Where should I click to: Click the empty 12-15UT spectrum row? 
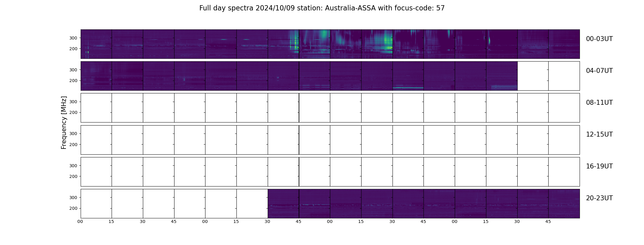click(x=330, y=140)
